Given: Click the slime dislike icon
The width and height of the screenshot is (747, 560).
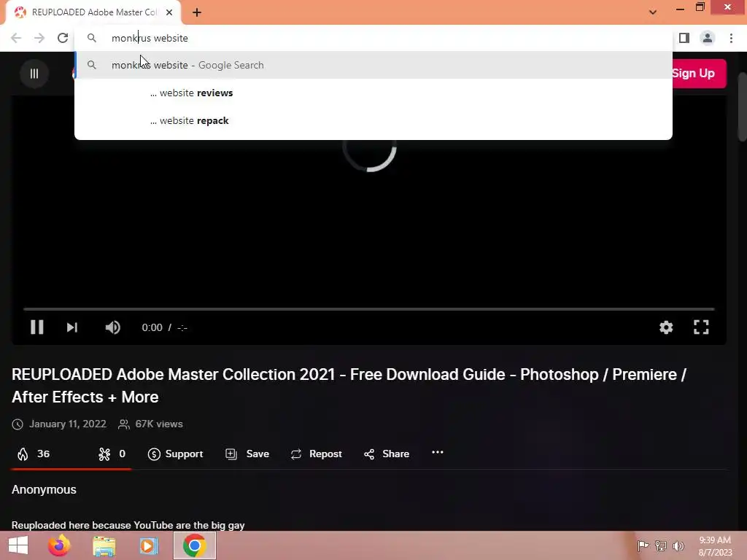Looking at the screenshot, I should tap(104, 454).
